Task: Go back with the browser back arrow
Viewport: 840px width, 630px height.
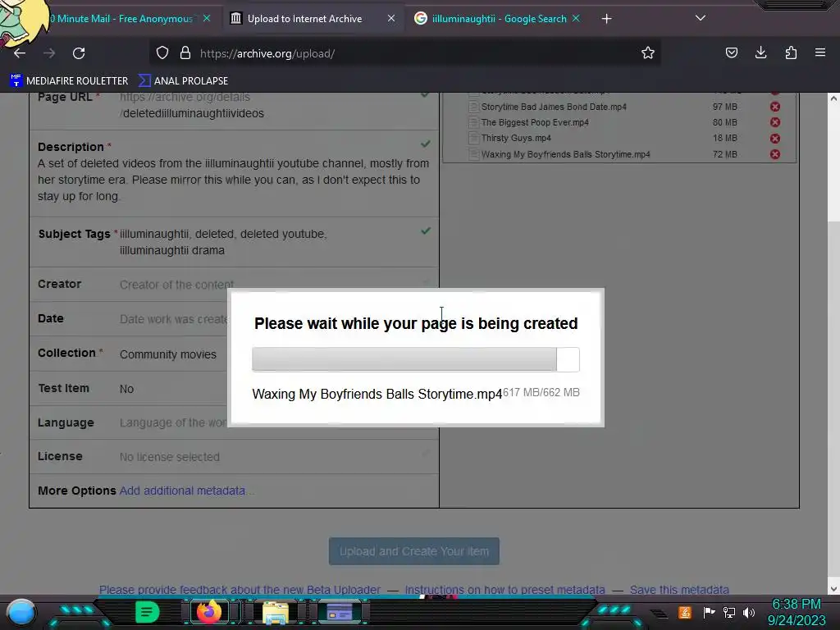Action: [20, 53]
